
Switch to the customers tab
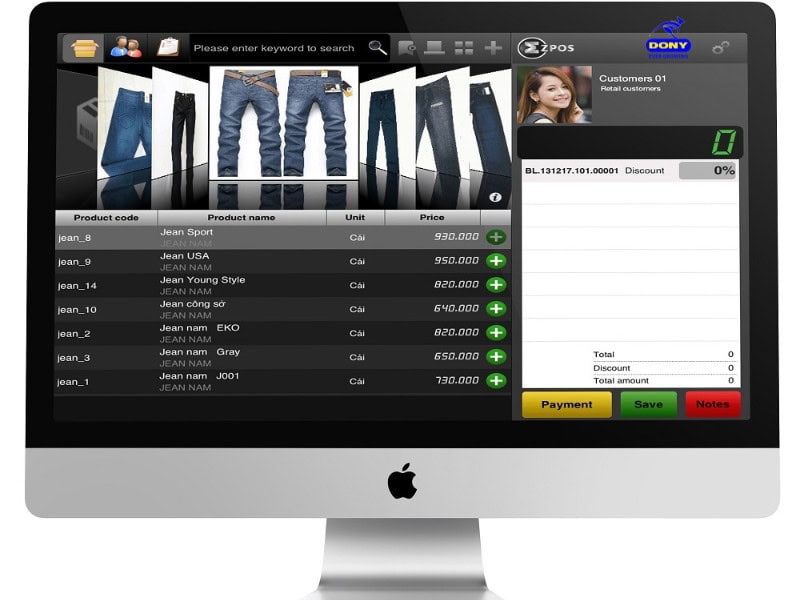pos(126,47)
